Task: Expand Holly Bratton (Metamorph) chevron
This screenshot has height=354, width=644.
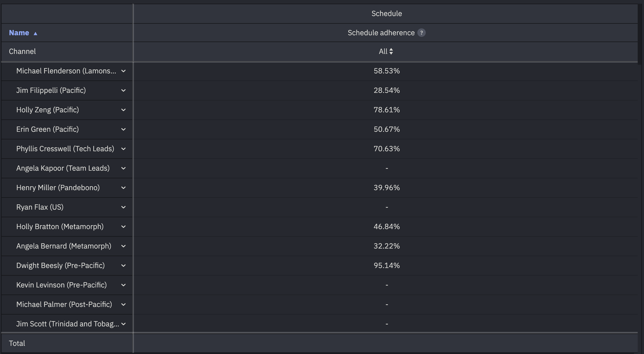Action: pyautogui.click(x=123, y=227)
